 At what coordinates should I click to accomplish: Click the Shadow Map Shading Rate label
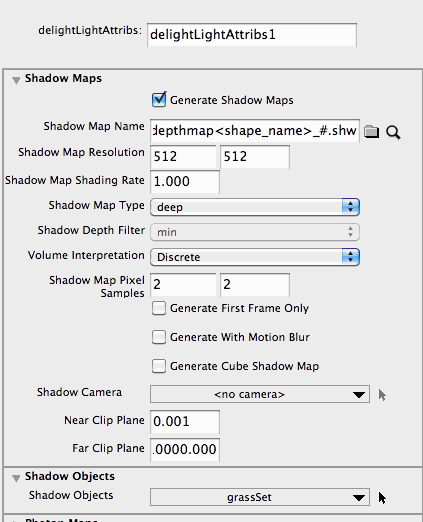pos(75,180)
